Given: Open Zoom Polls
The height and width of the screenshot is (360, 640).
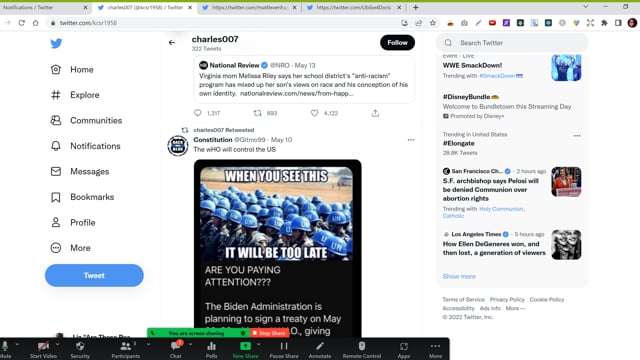Looking at the screenshot, I should (x=211, y=350).
